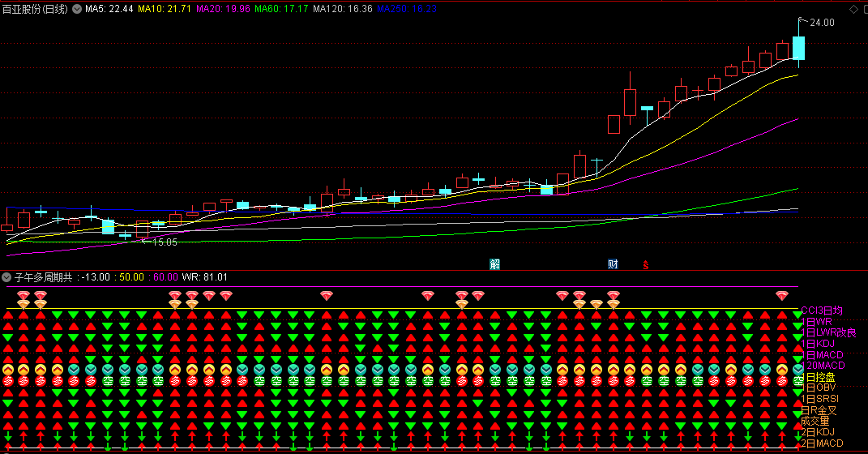Click the 财 financial report marker icon

point(613,264)
